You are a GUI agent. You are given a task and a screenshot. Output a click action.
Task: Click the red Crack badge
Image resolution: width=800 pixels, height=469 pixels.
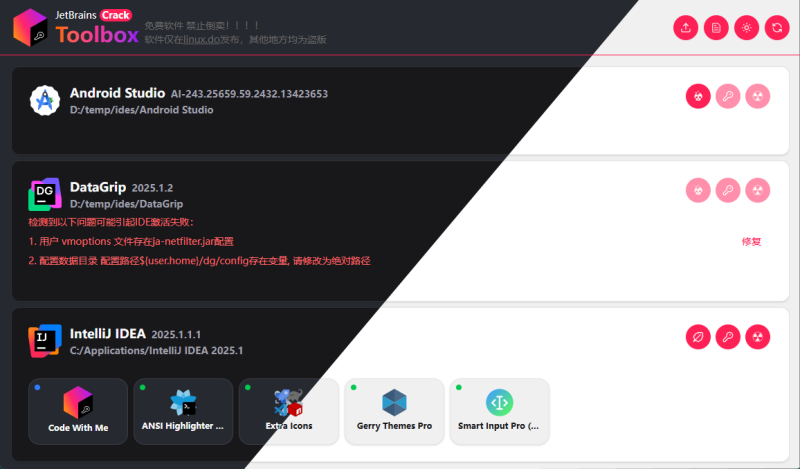pyautogui.click(x=116, y=15)
